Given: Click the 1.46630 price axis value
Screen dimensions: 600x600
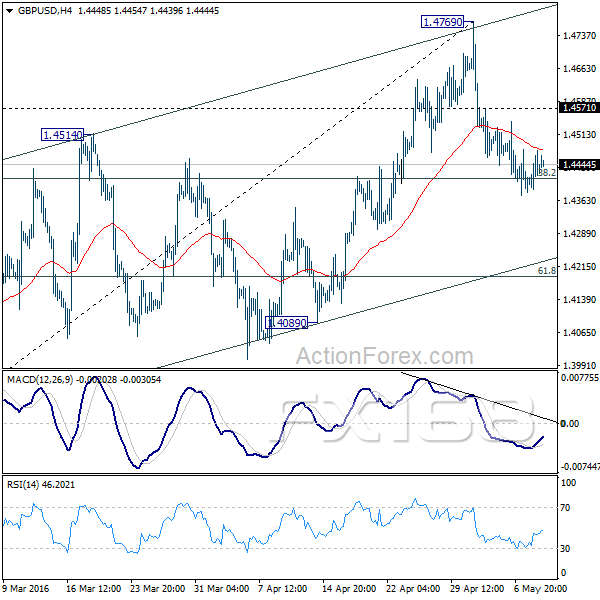Looking at the screenshot, I should [579, 69].
